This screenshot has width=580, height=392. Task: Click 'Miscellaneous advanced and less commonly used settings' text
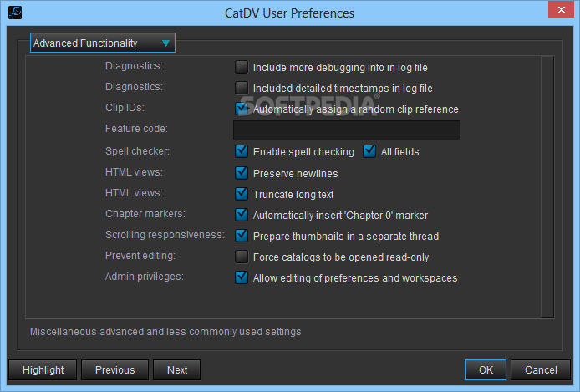pyautogui.click(x=165, y=332)
